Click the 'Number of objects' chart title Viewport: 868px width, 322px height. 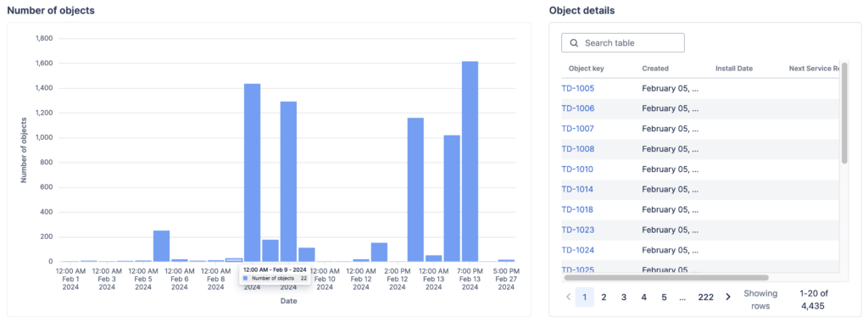(x=50, y=10)
